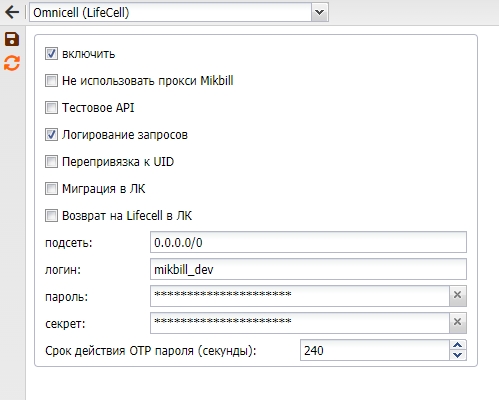
Task: Uncheck the включить checkbox
Action: pyautogui.click(x=51, y=54)
